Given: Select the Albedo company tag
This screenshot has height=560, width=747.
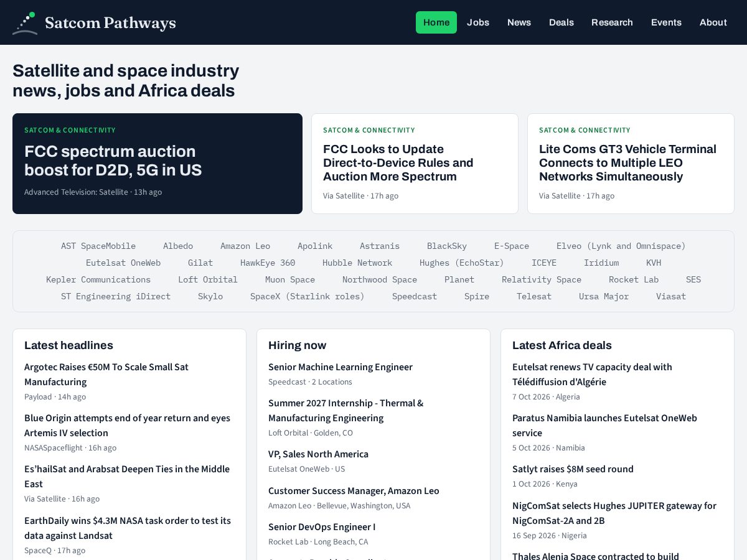Looking at the screenshot, I should pos(178,246).
